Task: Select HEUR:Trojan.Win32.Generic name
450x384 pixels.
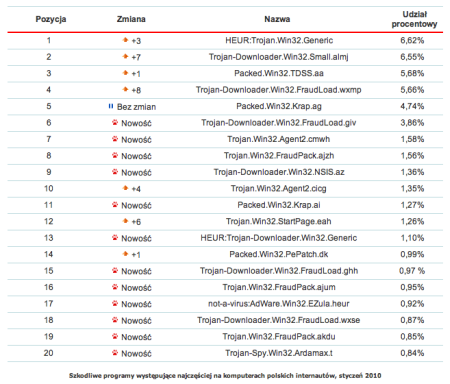Action: point(279,40)
